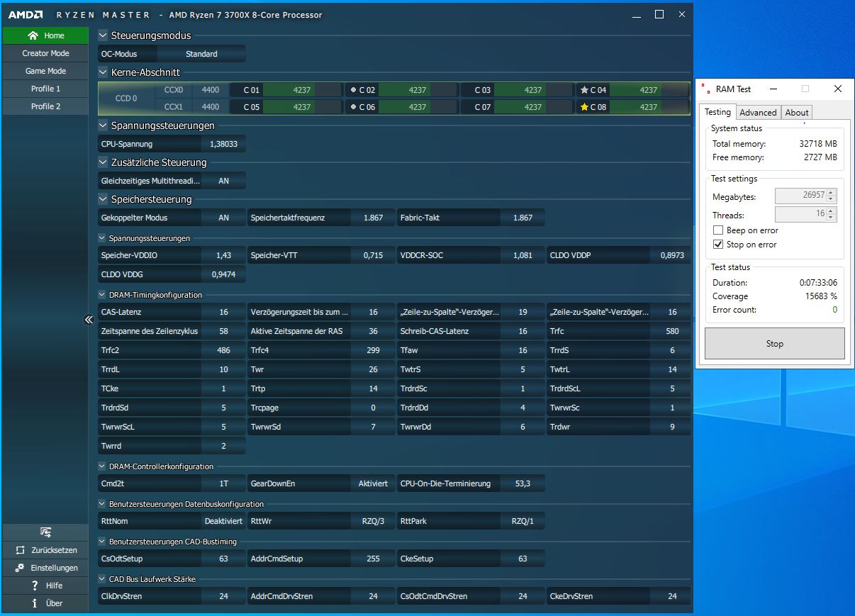This screenshot has height=616, width=855.
Task: Click the dot marker on core C 06
Action: point(353,107)
